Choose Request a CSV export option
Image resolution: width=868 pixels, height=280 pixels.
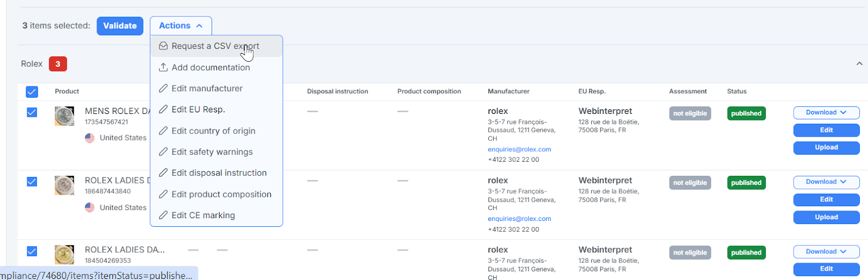pyautogui.click(x=215, y=46)
